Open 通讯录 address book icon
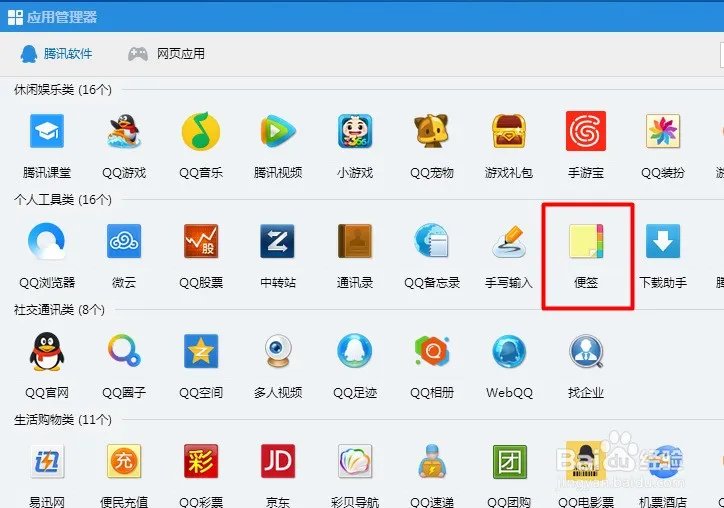The width and height of the screenshot is (724, 508). click(x=355, y=241)
